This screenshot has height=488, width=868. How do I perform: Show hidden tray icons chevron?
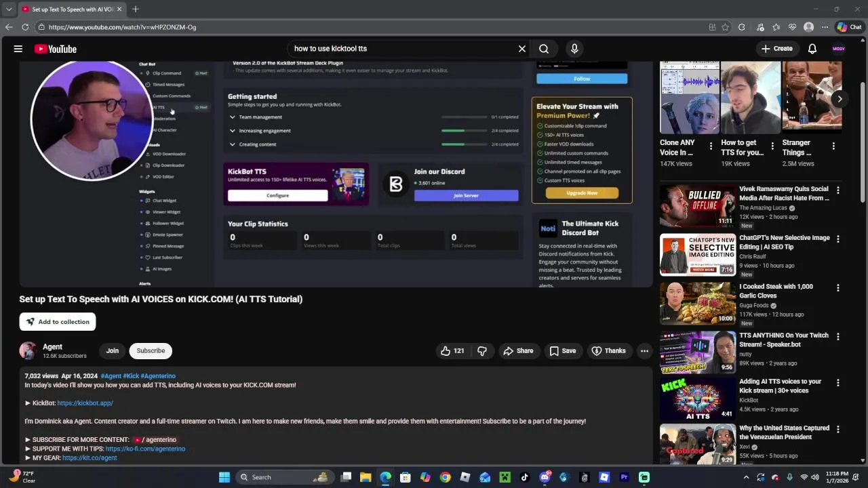746,477
